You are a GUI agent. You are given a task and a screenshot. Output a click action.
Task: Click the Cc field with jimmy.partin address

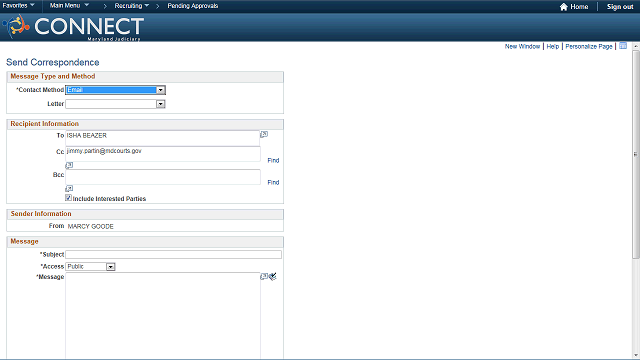(x=163, y=154)
